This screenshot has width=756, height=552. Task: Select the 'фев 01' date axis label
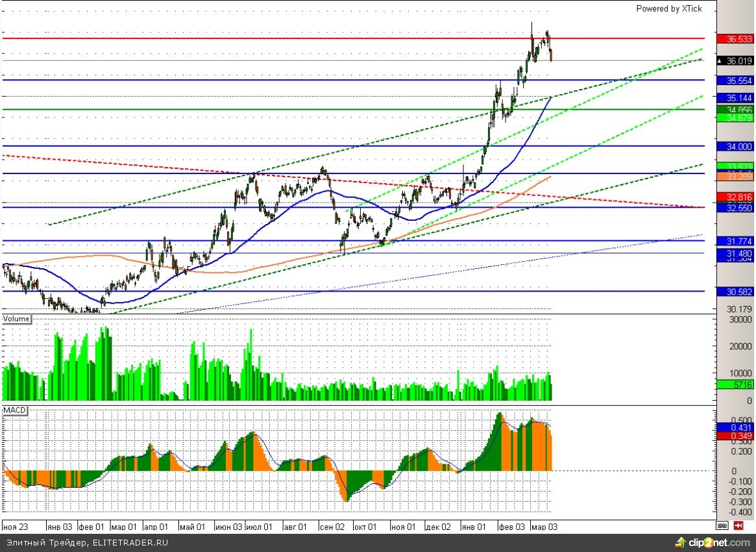coord(91,527)
